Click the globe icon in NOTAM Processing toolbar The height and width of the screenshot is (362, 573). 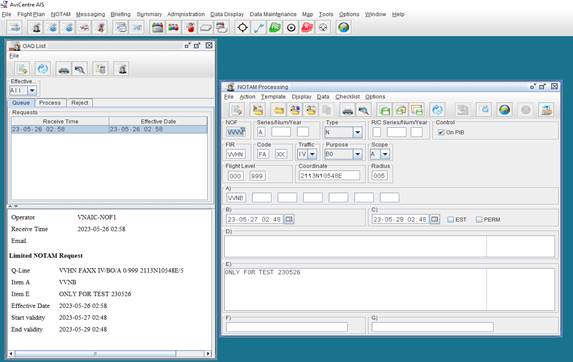(505, 110)
